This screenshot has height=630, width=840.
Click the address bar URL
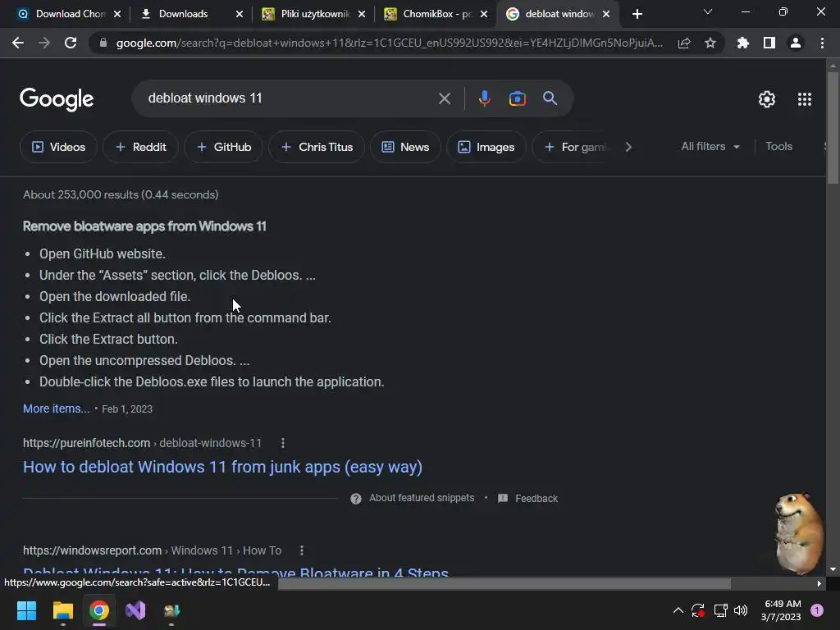tap(390, 43)
